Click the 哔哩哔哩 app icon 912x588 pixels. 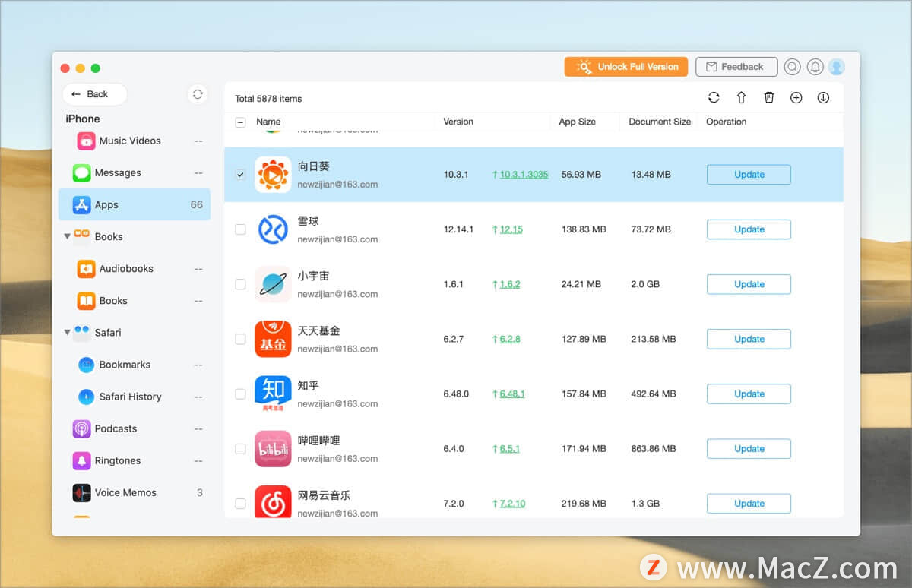coord(273,448)
